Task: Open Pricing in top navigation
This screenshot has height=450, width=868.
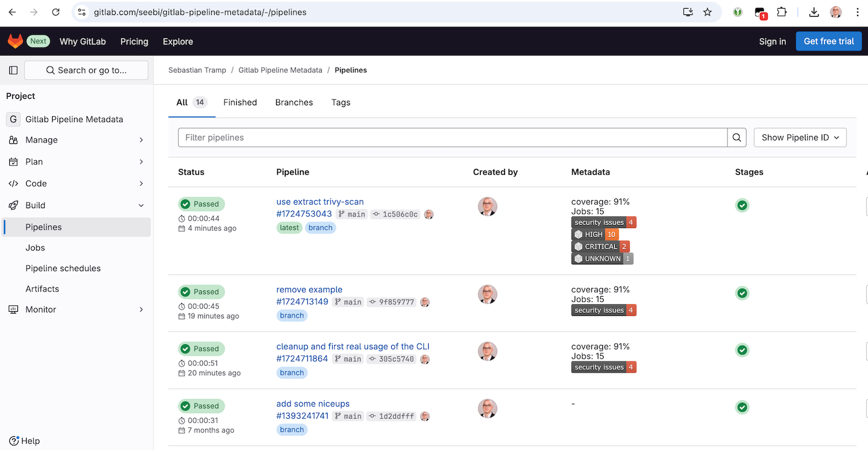Action: [134, 42]
